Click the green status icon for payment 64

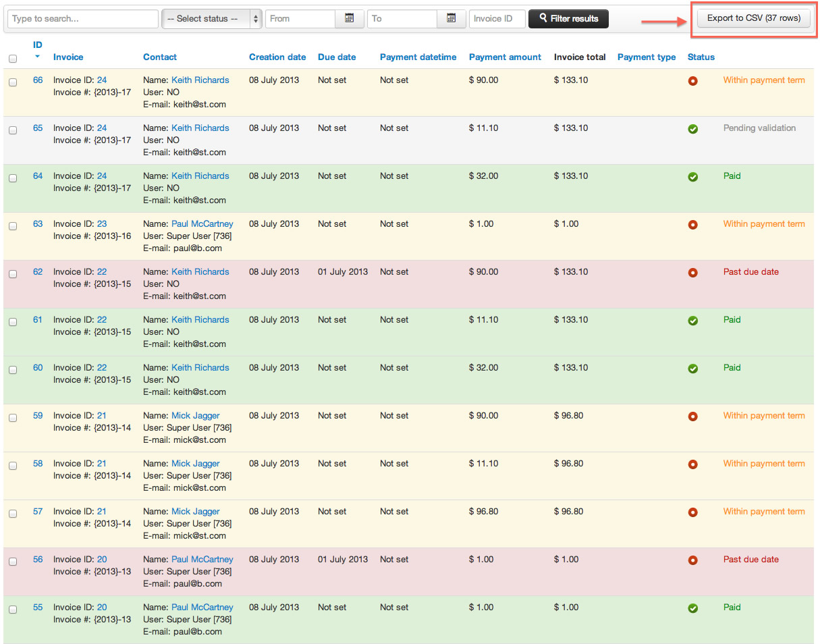[692, 177]
